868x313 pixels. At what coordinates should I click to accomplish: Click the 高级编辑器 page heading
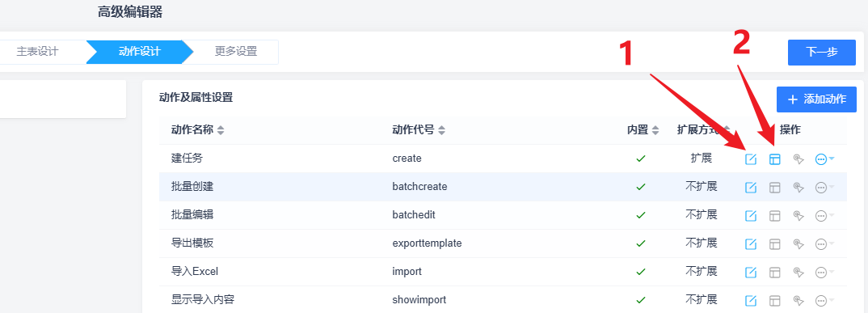tap(130, 12)
